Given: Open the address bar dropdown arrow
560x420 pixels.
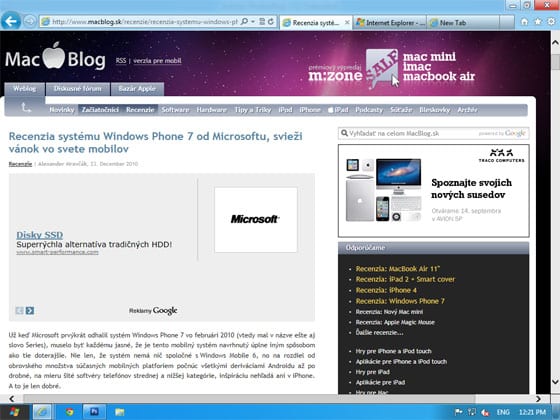Looking at the screenshot, I should [x=252, y=21].
